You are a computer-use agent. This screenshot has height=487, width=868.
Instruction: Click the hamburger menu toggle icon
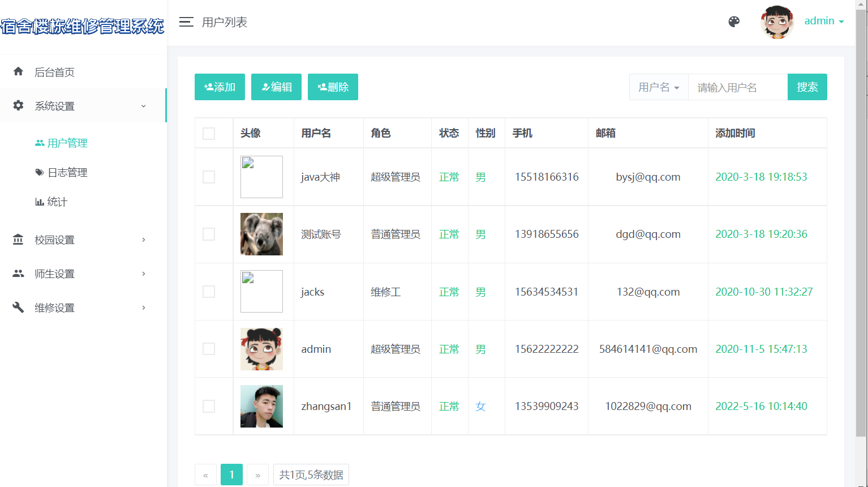point(186,22)
